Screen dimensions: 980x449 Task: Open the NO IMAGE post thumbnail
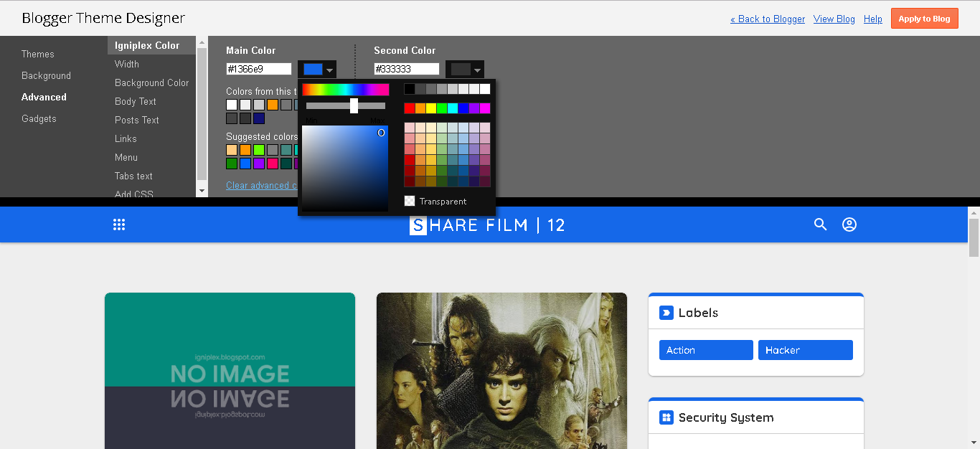pyautogui.click(x=230, y=371)
